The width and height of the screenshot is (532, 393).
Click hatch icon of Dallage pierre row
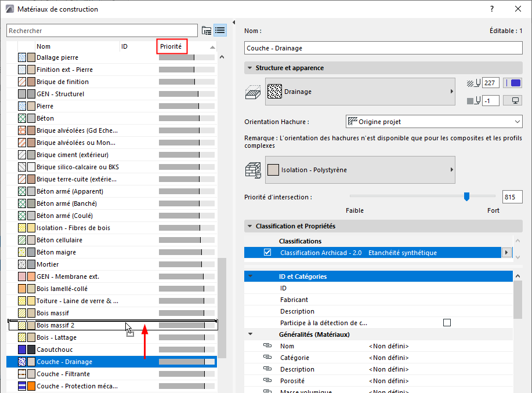(22, 57)
